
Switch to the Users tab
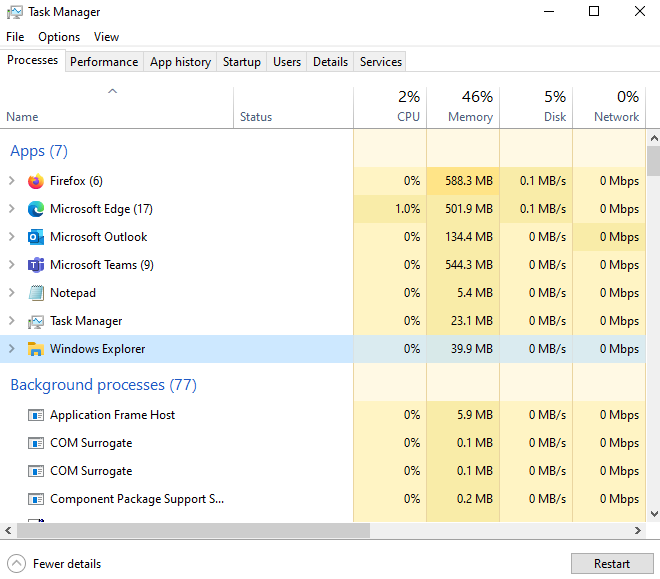pyautogui.click(x=287, y=62)
